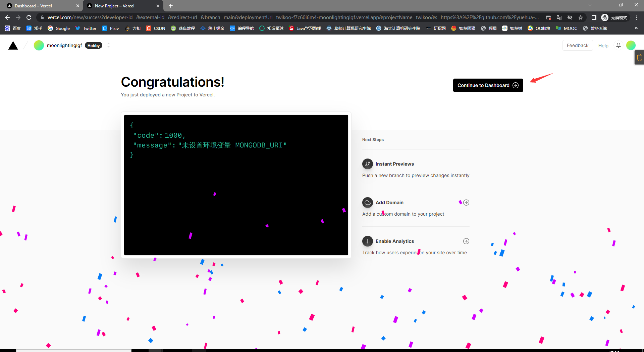This screenshot has width=644, height=352.
Task: Open the tab search dropdown arrow
Action: (x=590, y=5)
